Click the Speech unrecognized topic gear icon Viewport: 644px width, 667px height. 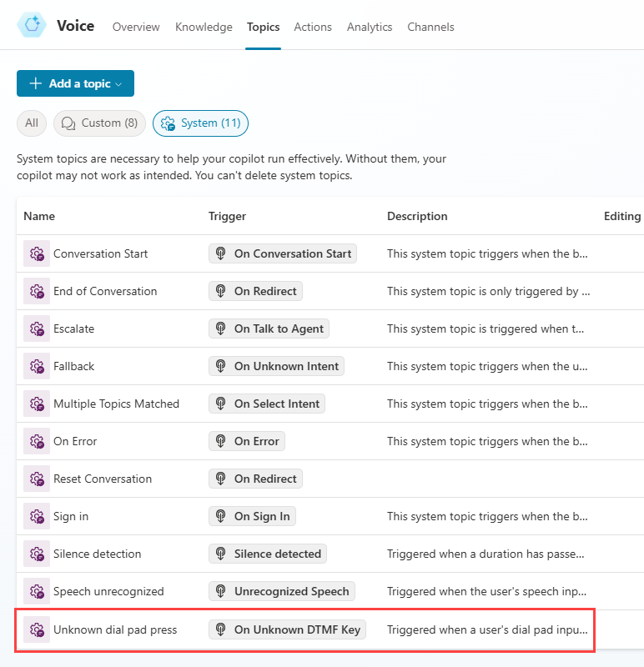[x=37, y=591]
